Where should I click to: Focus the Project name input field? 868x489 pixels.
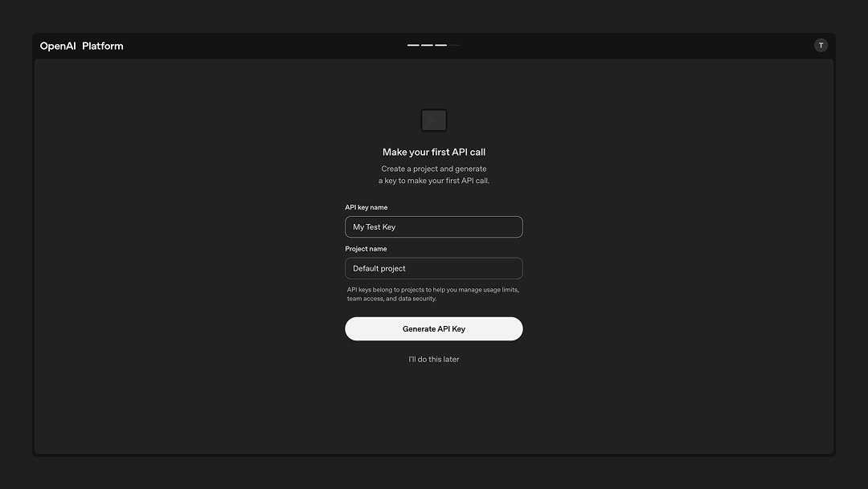pos(433,268)
